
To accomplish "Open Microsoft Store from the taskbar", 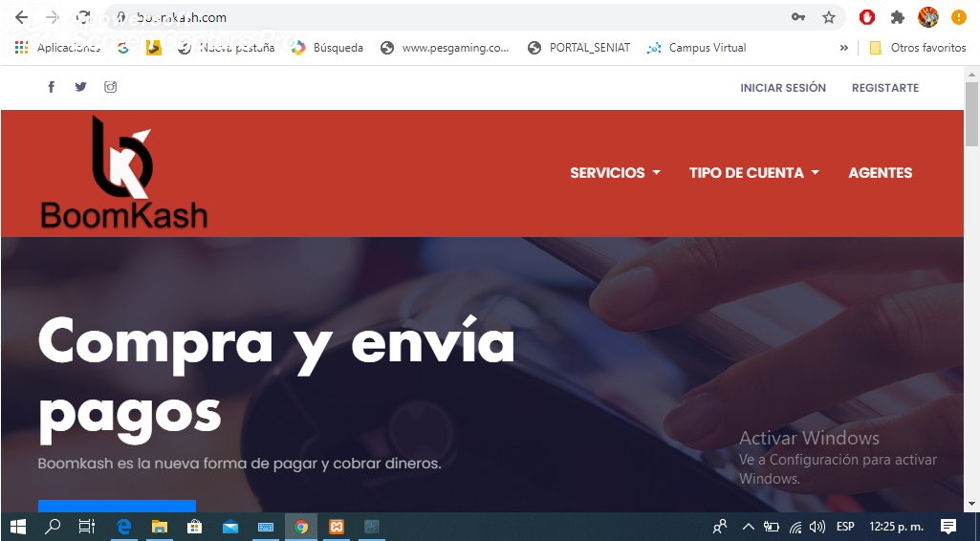I will pos(195,527).
